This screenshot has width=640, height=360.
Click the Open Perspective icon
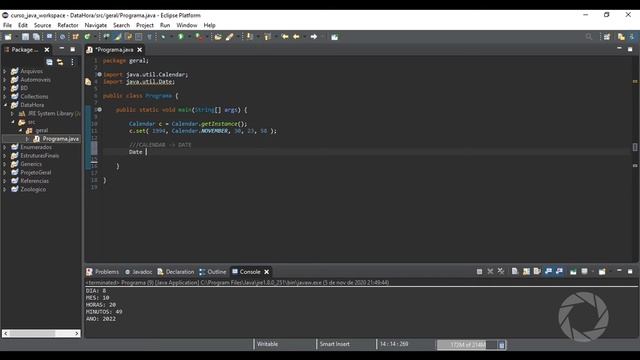(x=607, y=37)
